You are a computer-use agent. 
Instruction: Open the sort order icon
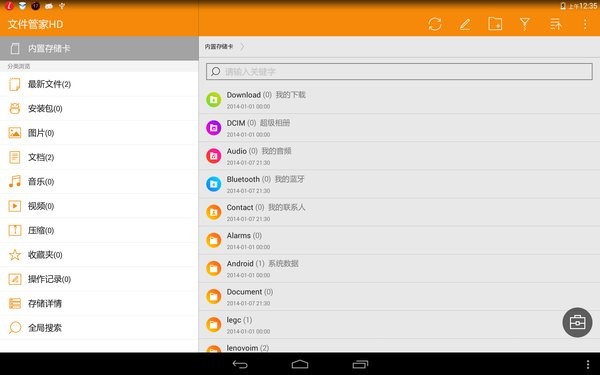point(555,24)
